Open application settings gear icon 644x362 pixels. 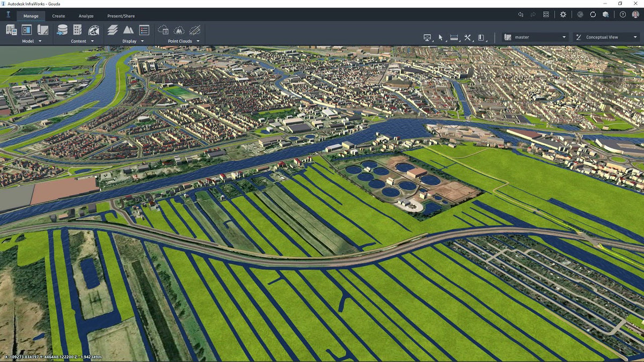pos(563,14)
